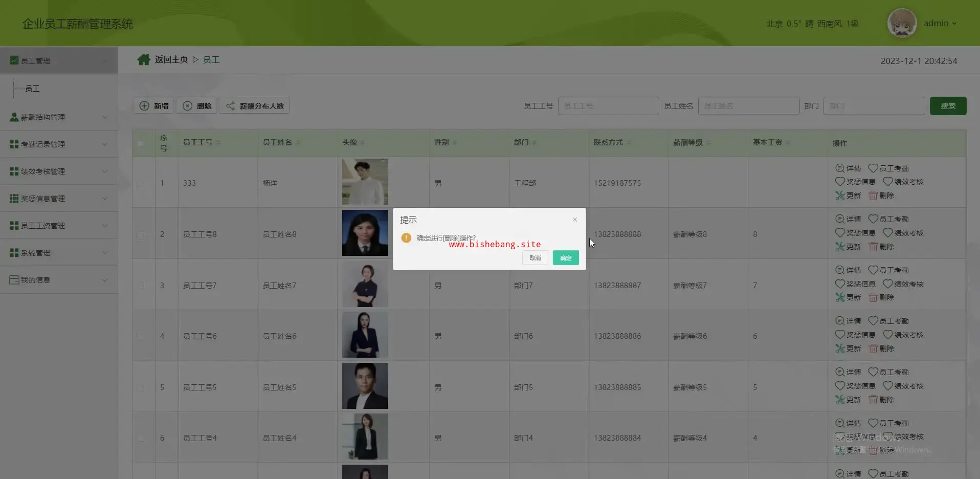The image size is (980, 479).
Task: Tick the checkbox for row 员工工号7
Action: (141, 285)
